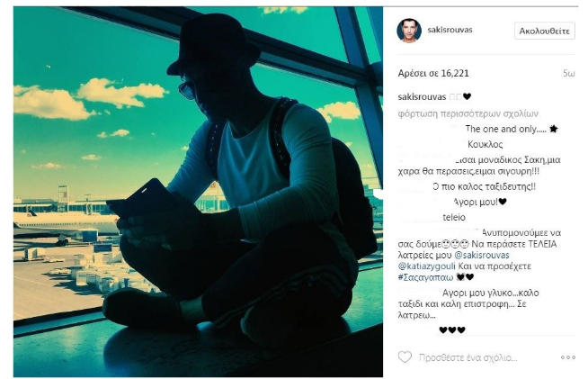Click the Προσθέστε ένα σχόλιο comment field
The height and width of the screenshot is (379, 588).
point(468,357)
